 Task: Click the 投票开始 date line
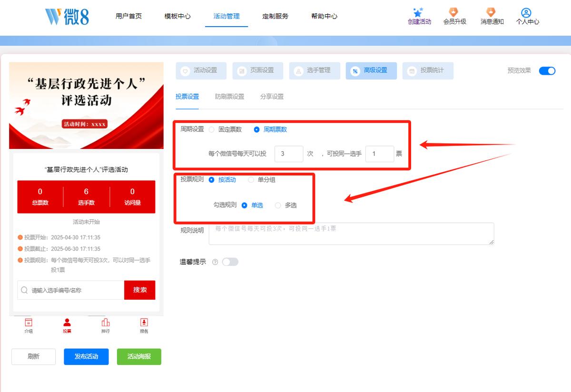click(x=59, y=237)
